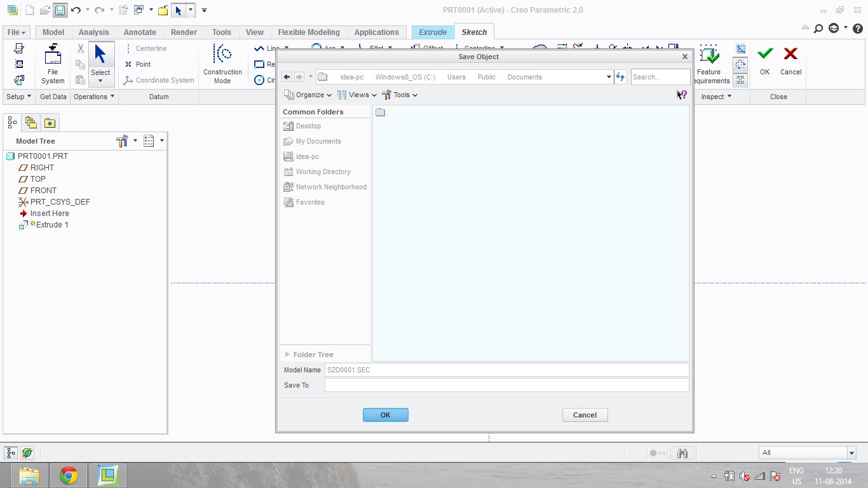Switch to the Model ribbon tab
Viewport: 868px width, 488px height.
point(53,32)
